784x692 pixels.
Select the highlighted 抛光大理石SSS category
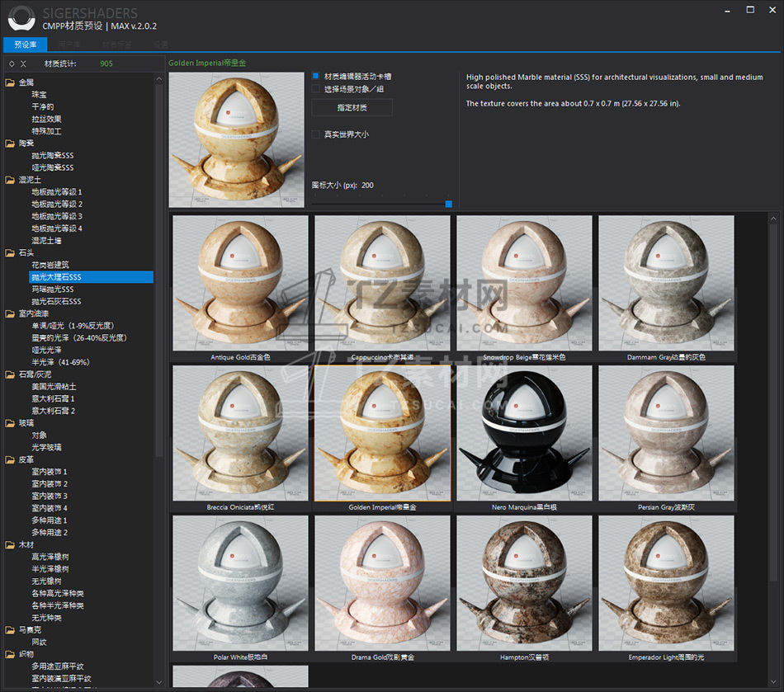pos(92,277)
